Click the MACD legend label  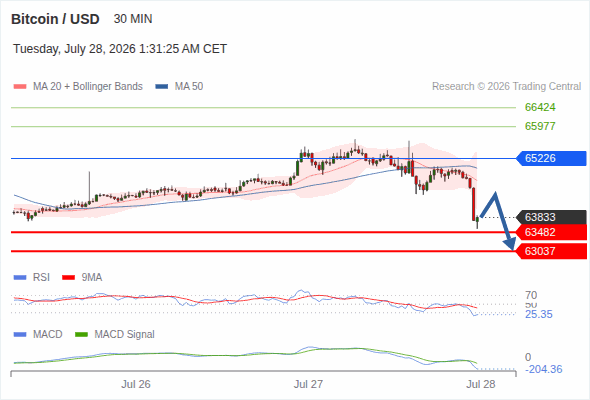[47, 335]
